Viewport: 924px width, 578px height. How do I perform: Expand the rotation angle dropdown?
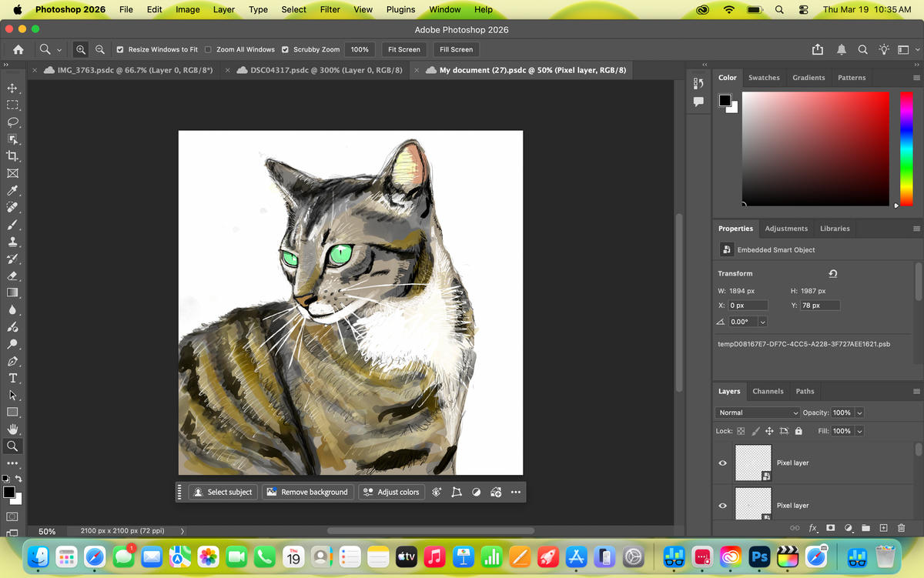pos(762,322)
